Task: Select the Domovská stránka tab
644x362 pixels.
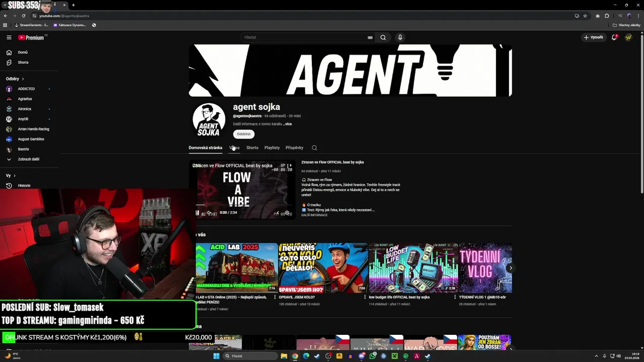Action: click(x=205, y=148)
